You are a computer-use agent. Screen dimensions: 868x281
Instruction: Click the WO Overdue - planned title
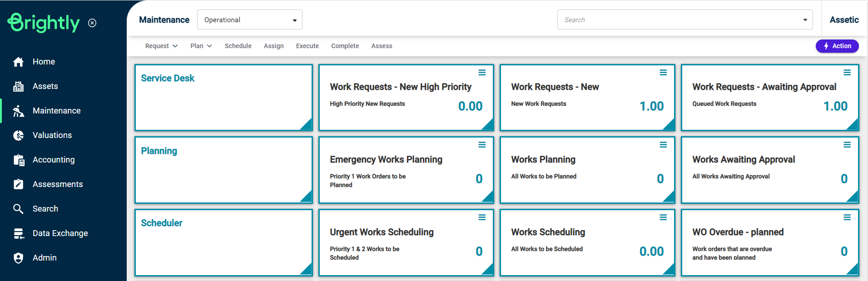[x=738, y=232]
